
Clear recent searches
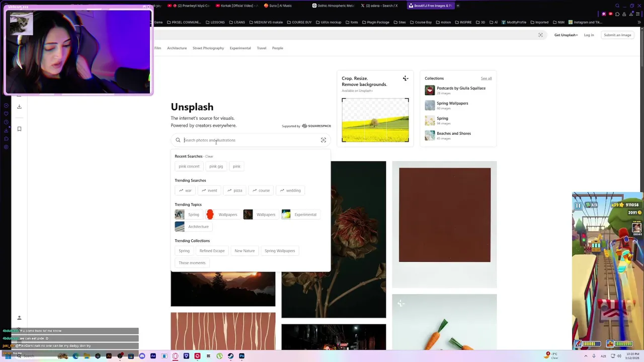coord(209,156)
